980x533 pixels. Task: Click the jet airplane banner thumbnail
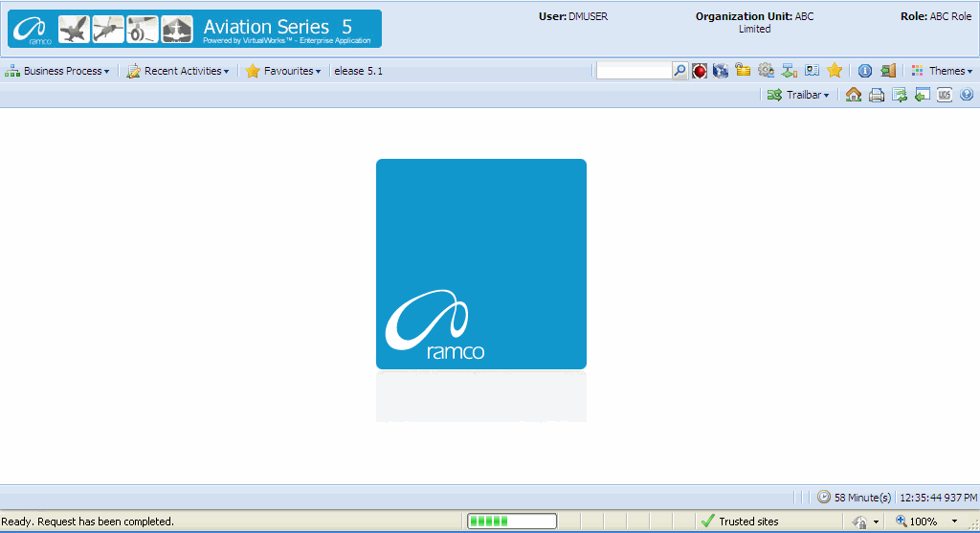point(74,30)
